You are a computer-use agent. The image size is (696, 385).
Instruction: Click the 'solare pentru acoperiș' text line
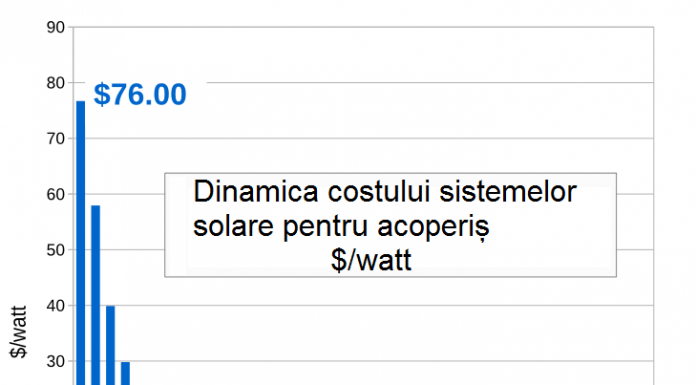[x=341, y=226]
